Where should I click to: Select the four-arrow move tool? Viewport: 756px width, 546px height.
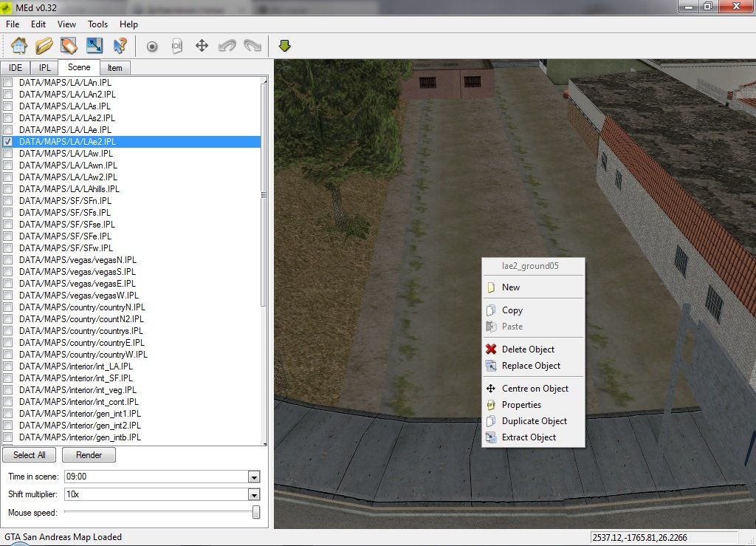[202, 46]
